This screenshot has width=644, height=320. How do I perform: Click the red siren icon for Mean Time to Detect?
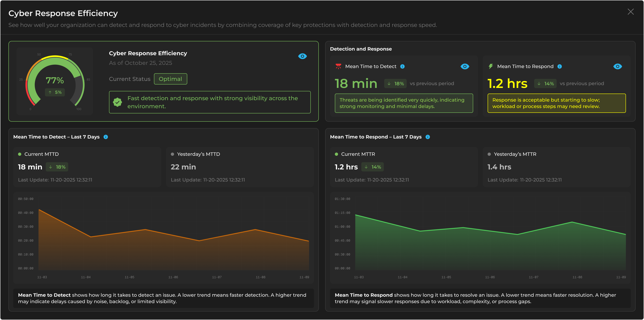338,66
